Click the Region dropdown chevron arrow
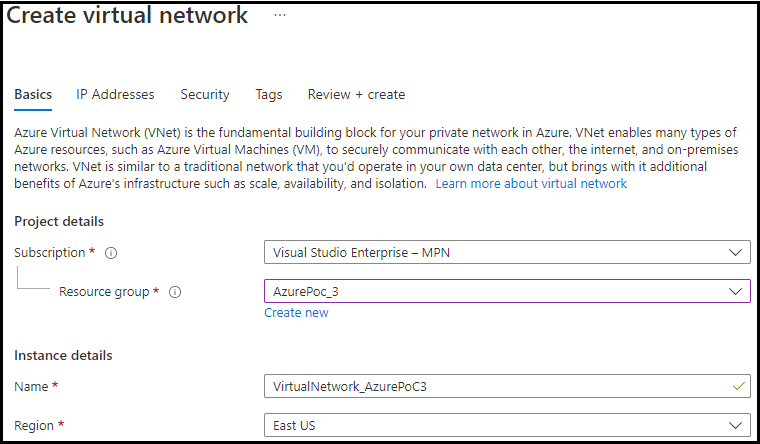The width and height of the screenshot is (760, 444). pyautogui.click(x=737, y=425)
